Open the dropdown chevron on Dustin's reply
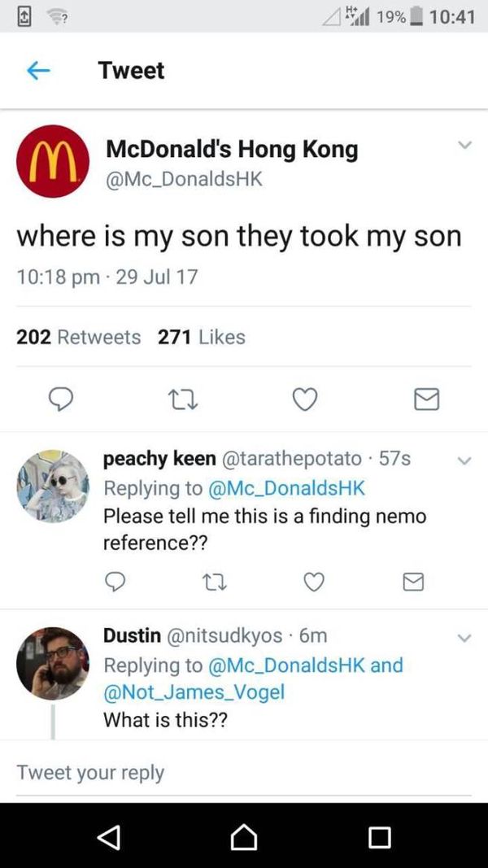This screenshot has width=488, height=868. [x=464, y=637]
